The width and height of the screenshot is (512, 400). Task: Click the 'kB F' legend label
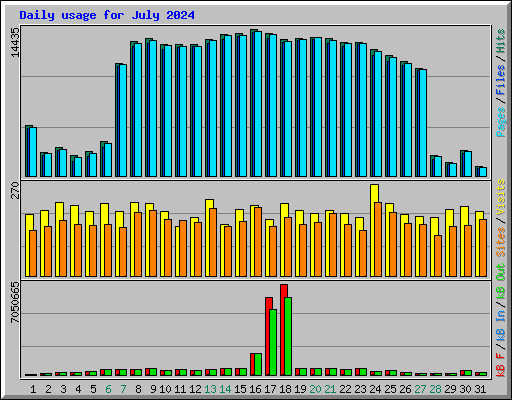click(501, 365)
